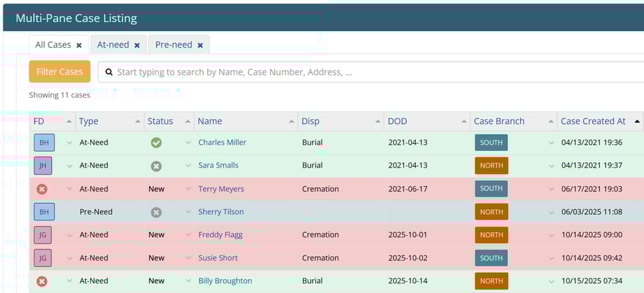644x293 pixels.
Task: Open FD dropdown arrow in Sara Smalls row
Action: [69, 166]
